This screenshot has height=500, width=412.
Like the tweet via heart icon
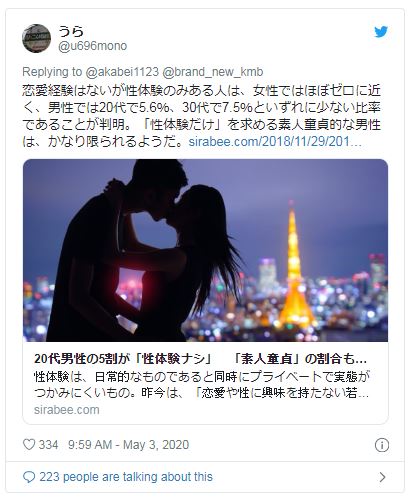point(29,444)
